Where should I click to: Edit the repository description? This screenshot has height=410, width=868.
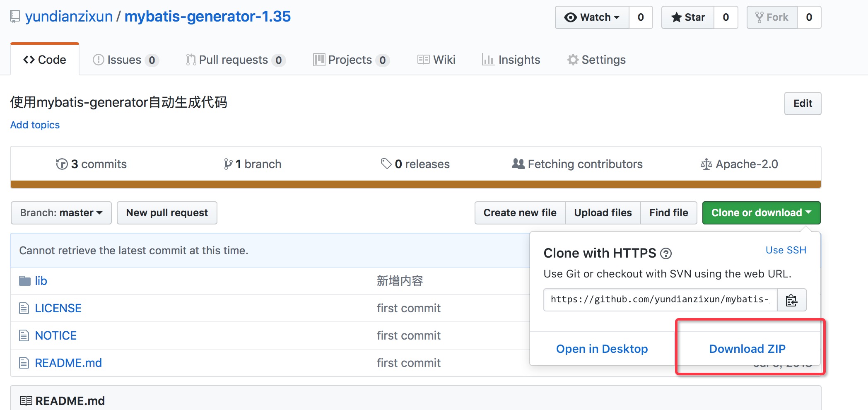803,104
